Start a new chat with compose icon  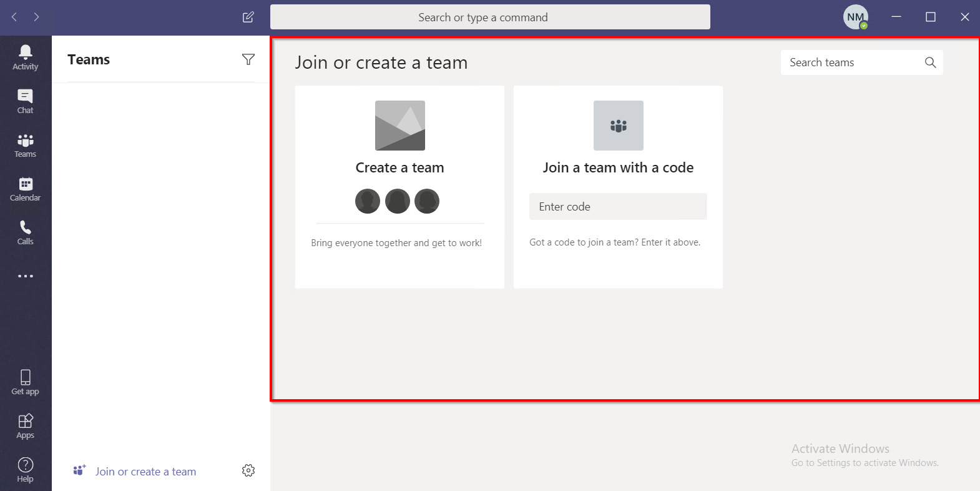[x=248, y=17]
